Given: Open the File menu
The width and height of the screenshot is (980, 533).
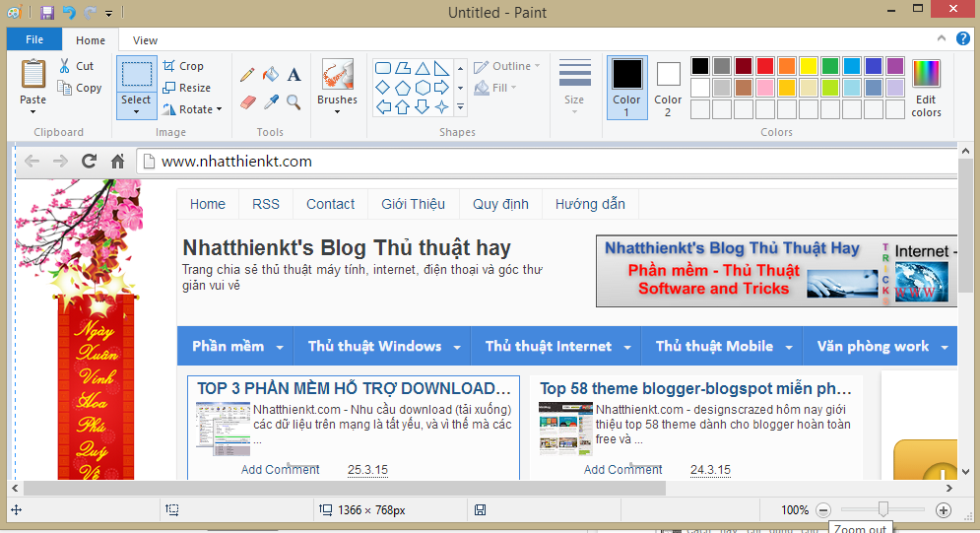Looking at the screenshot, I should pyautogui.click(x=34, y=39).
